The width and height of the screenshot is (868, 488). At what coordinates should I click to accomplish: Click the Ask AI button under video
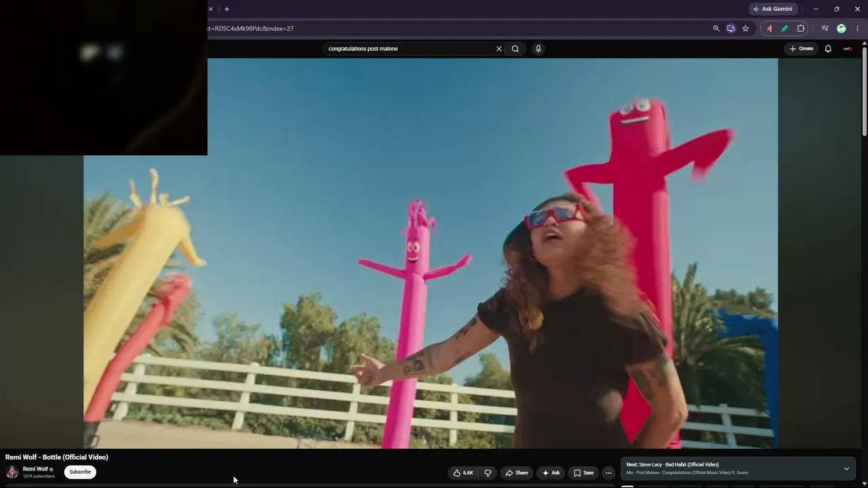click(x=551, y=473)
